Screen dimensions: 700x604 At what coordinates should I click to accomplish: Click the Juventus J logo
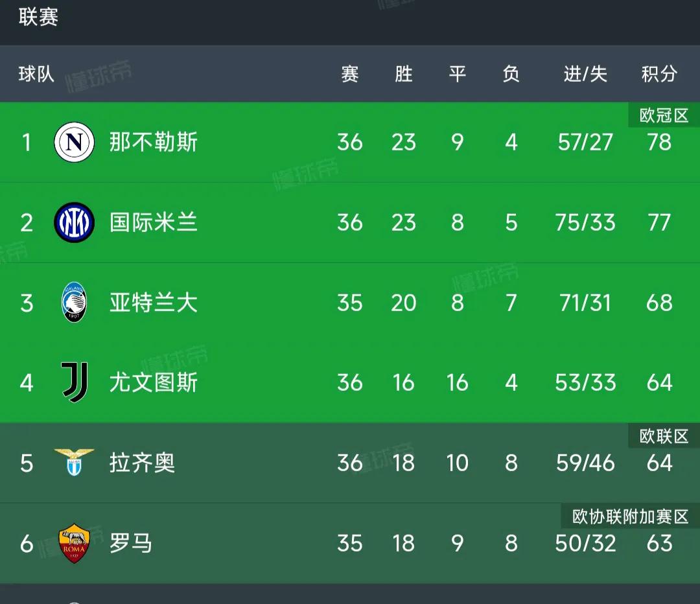74,382
